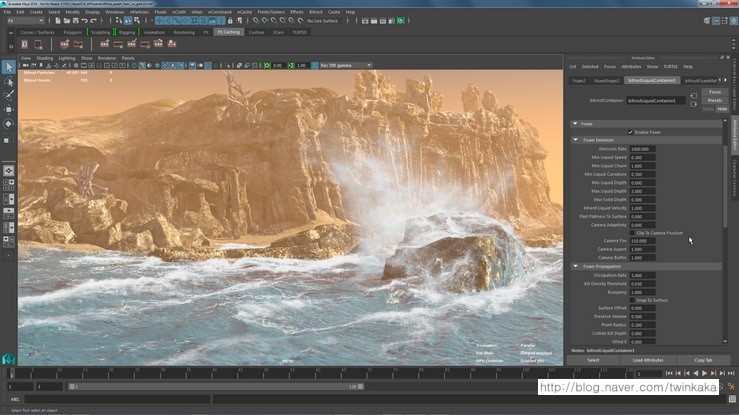Image resolution: width=739 pixels, height=415 pixels.
Task: Go to end of playback range
Action: click(x=731, y=373)
